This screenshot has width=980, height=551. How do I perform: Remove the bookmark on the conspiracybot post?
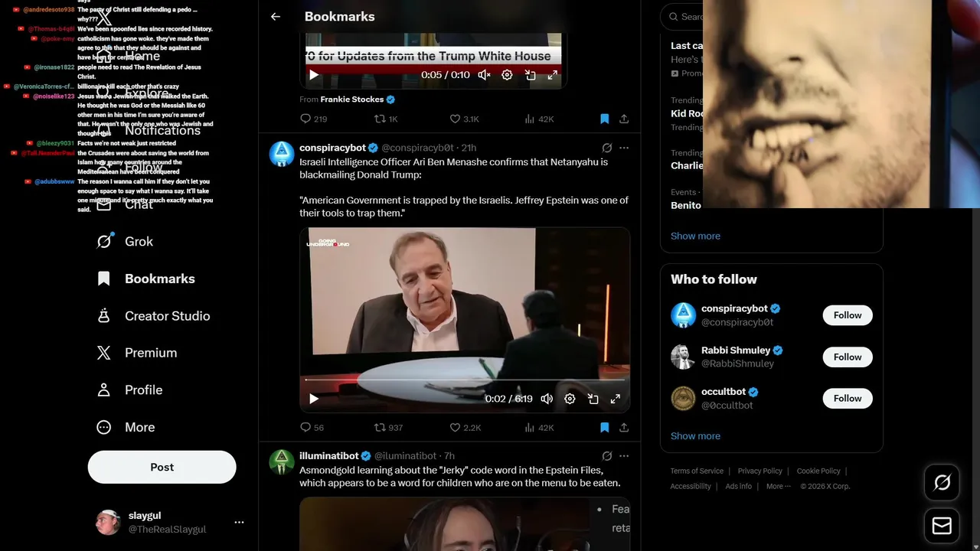point(604,427)
